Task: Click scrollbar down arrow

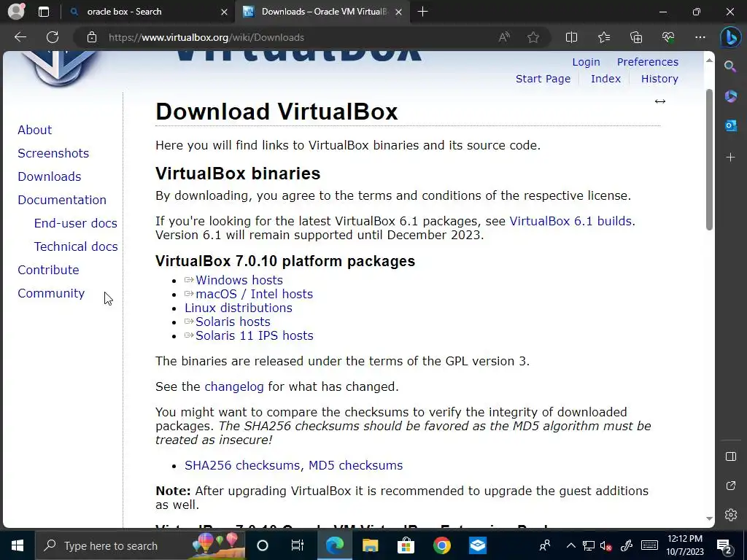Action: click(709, 518)
